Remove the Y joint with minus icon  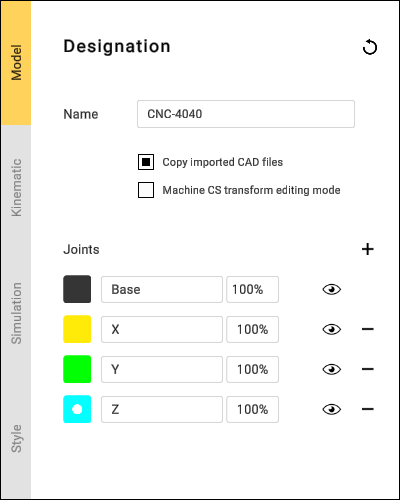click(368, 369)
